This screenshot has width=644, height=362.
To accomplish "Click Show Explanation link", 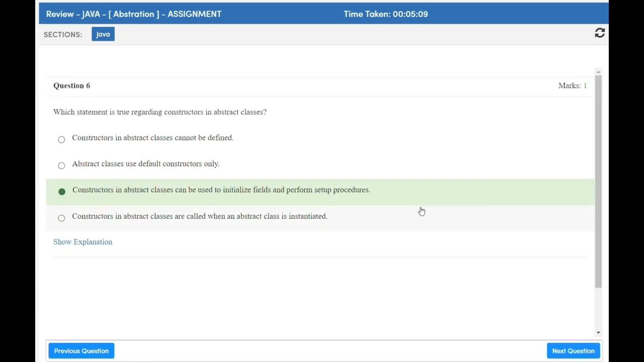I will 83,242.
